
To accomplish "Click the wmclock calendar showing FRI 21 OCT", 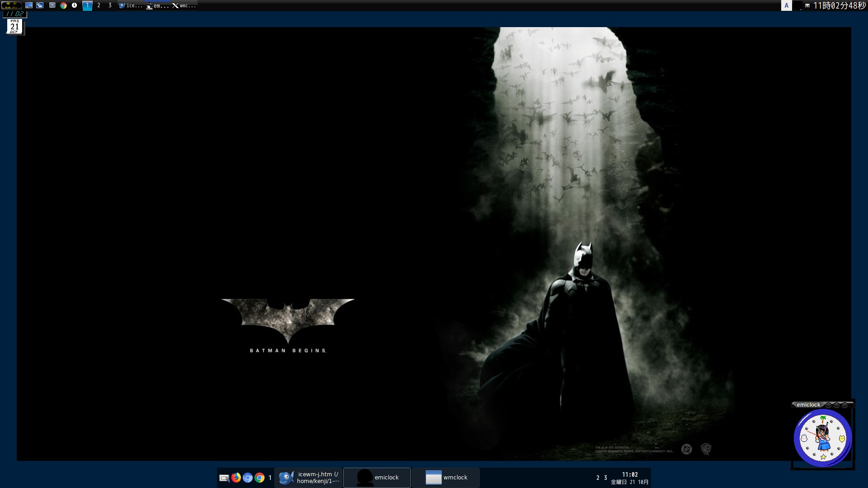I will coord(14,27).
